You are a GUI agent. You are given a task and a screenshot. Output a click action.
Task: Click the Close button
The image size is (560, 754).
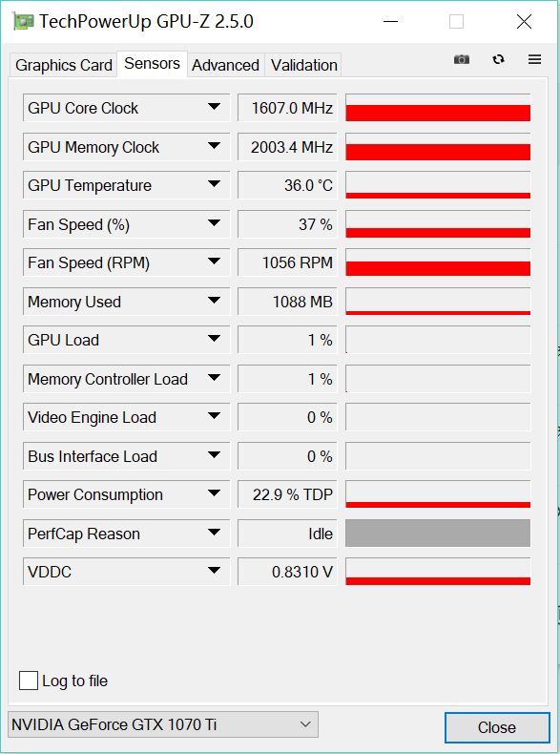pos(497,727)
